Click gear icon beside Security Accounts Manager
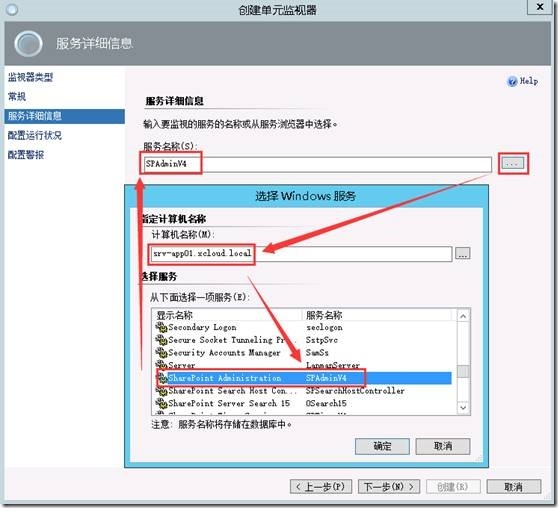558x508 pixels. 162,353
